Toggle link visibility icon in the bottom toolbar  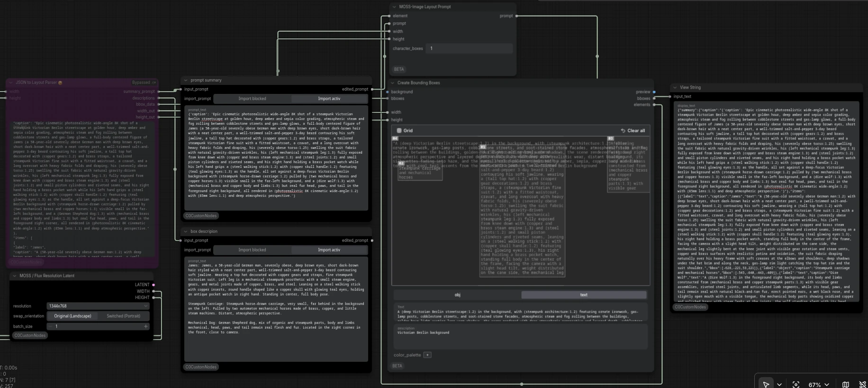[x=862, y=385]
